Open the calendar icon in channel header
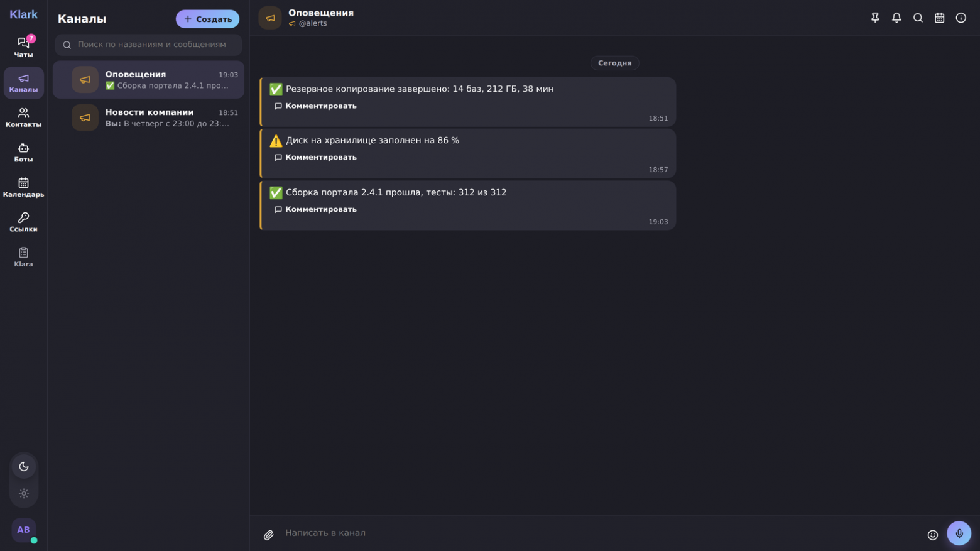This screenshot has width=980, height=551. (939, 18)
